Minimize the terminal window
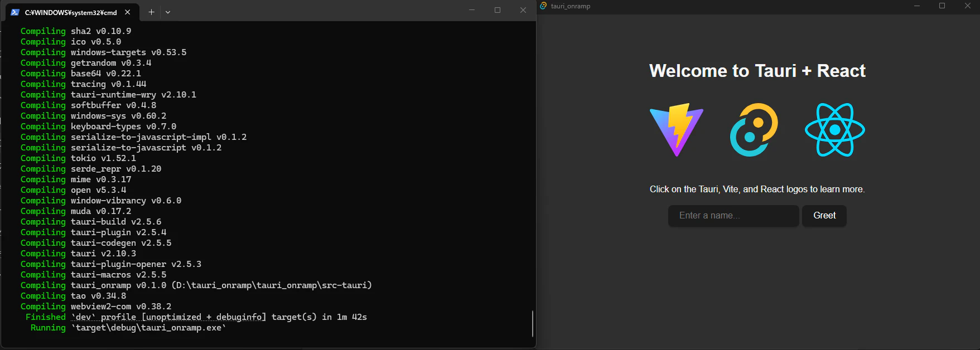Screen dimensions: 980x350 [472, 10]
